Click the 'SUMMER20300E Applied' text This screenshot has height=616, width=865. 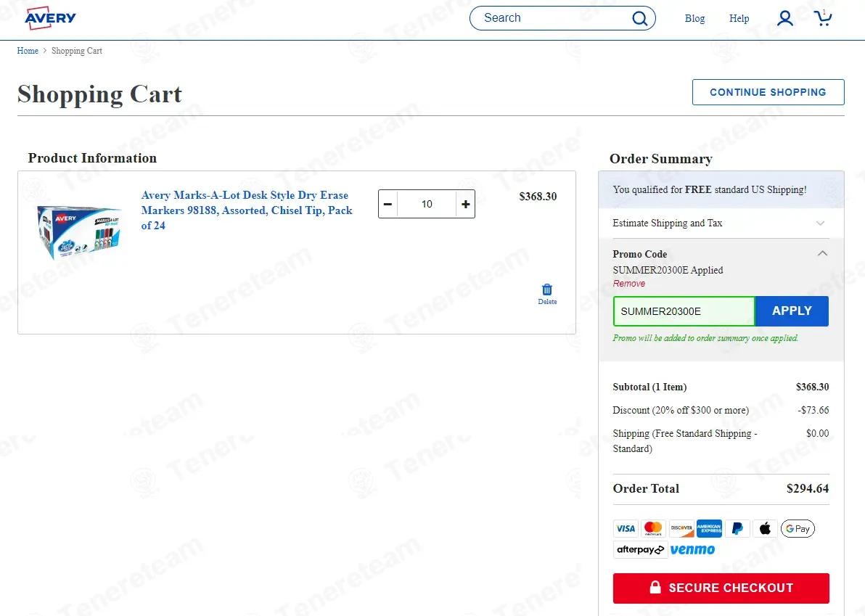tap(668, 270)
